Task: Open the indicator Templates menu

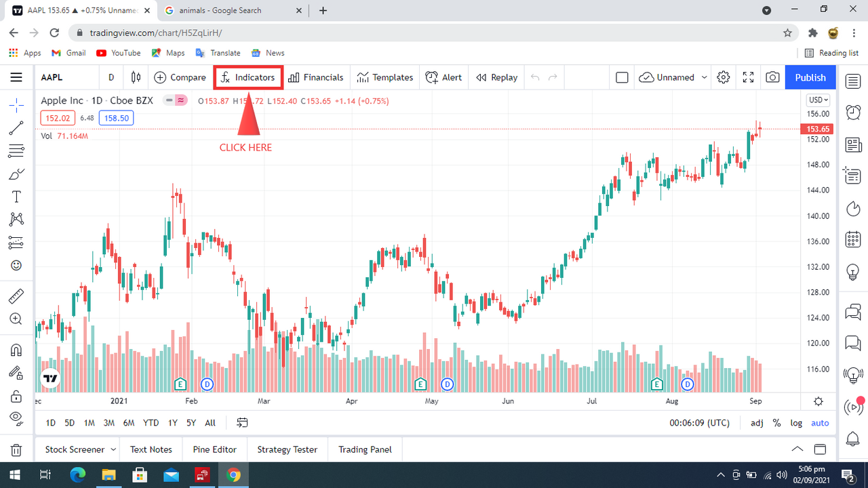Action: [x=385, y=77]
